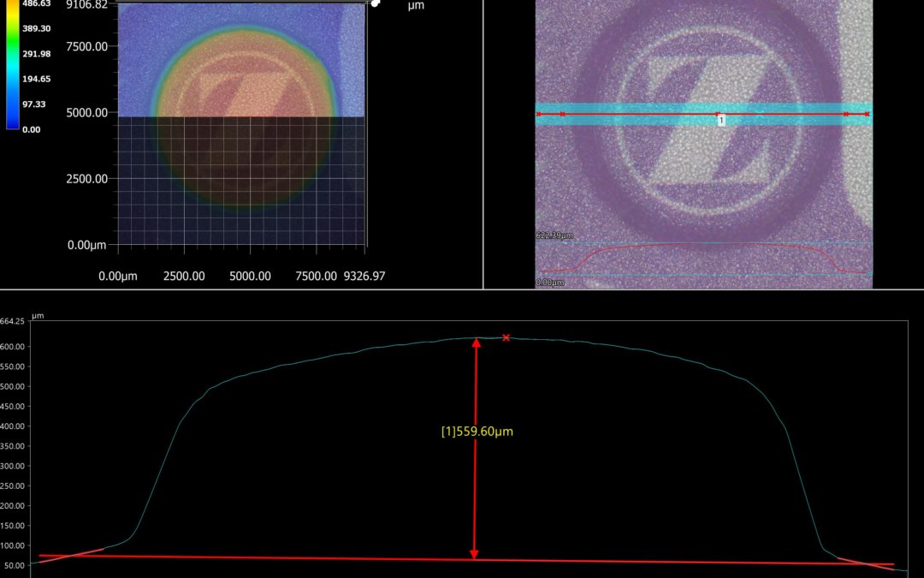Click the 3D color height map view
The height and width of the screenshot is (578, 924).
point(241,124)
